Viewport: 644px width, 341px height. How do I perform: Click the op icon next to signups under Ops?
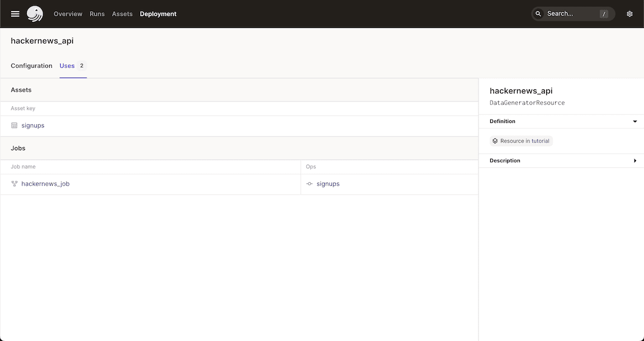309,183
